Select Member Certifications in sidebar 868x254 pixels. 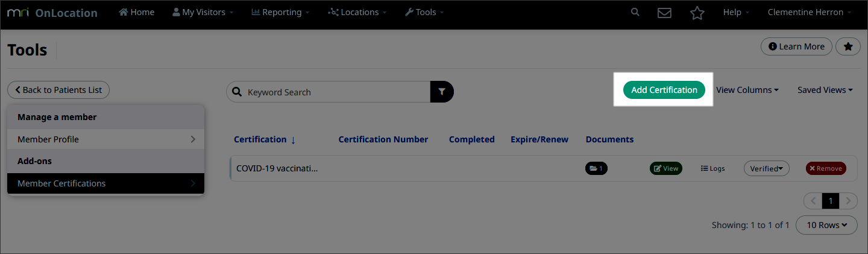[x=106, y=183]
